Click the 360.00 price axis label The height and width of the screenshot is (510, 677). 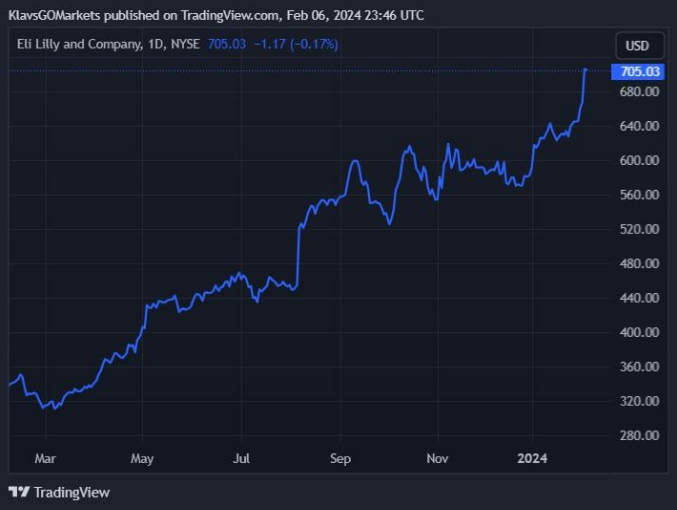coord(639,367)
